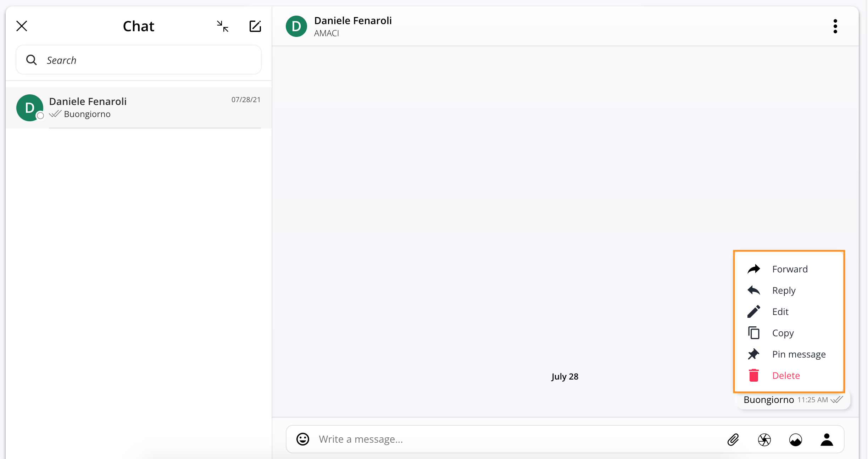
Task: Open the emoji picker smiley icon
Action: [303, 439]
